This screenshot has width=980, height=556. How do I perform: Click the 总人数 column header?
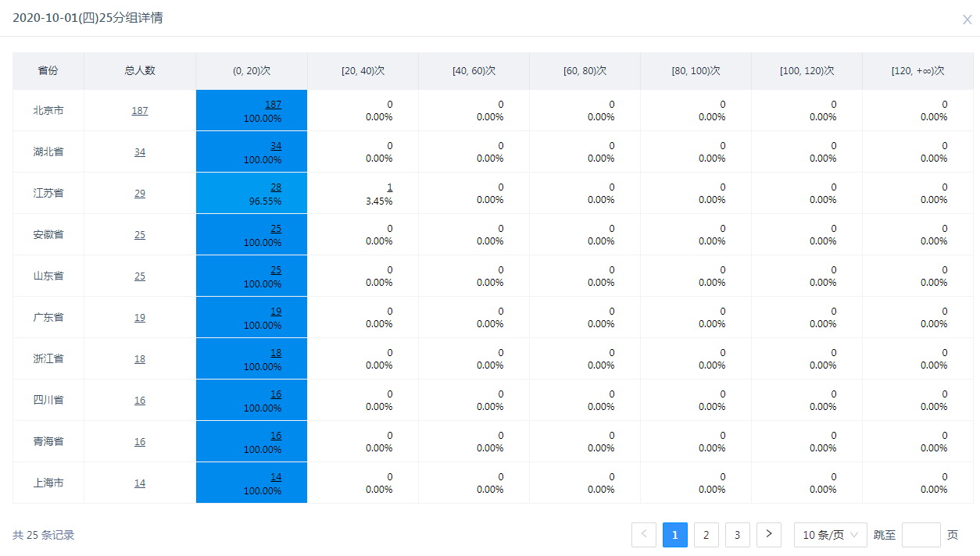tap(140, 70)
